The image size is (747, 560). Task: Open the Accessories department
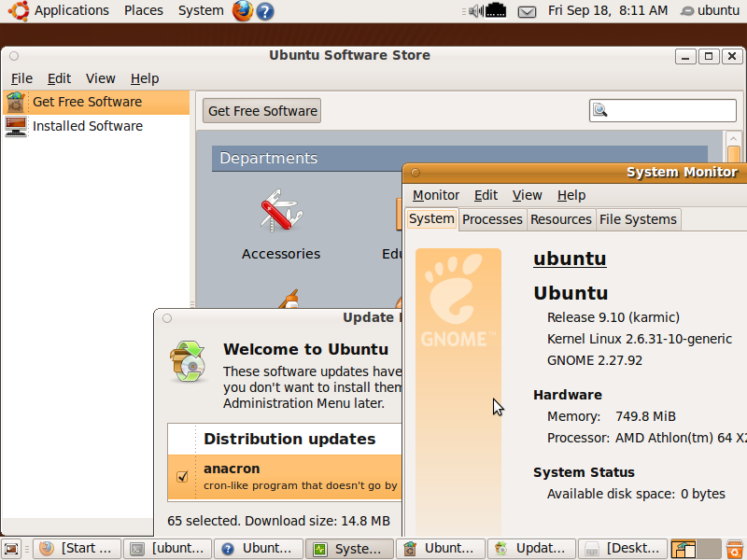pos(280,225)
